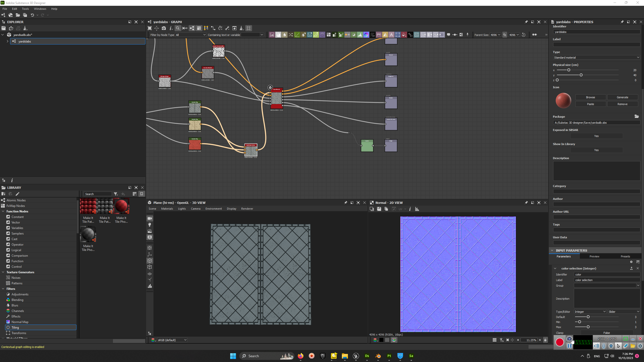
Task: Add a Text node from toolbar
Action: 391,35
